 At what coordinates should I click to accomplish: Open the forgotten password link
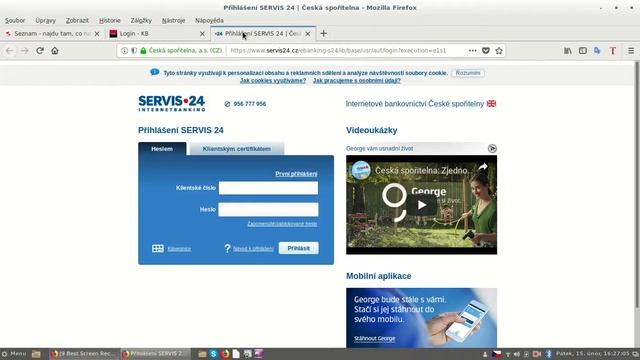click(282, 224)
